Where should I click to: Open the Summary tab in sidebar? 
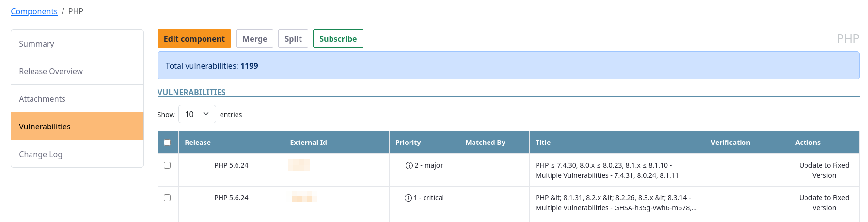(x=77, y=44)
